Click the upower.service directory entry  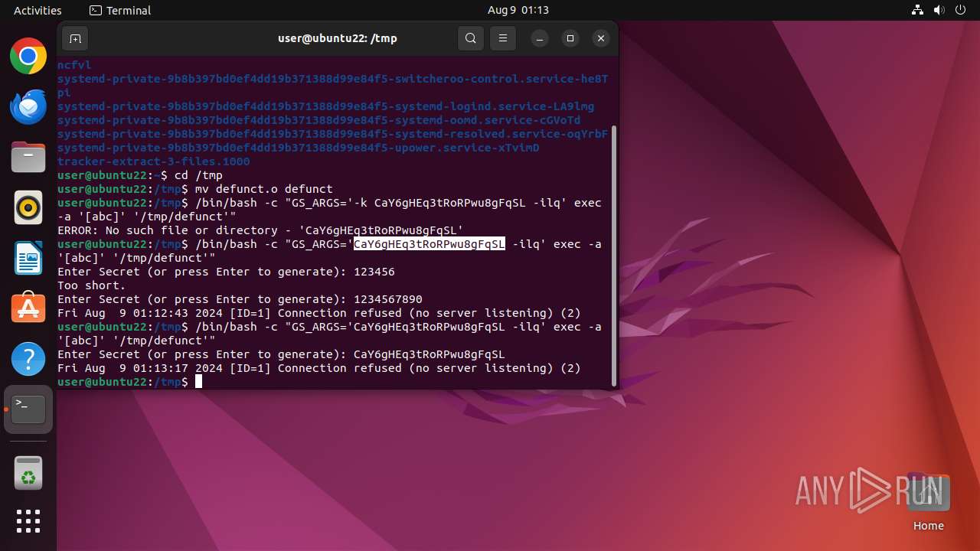(x=299, y=148)
